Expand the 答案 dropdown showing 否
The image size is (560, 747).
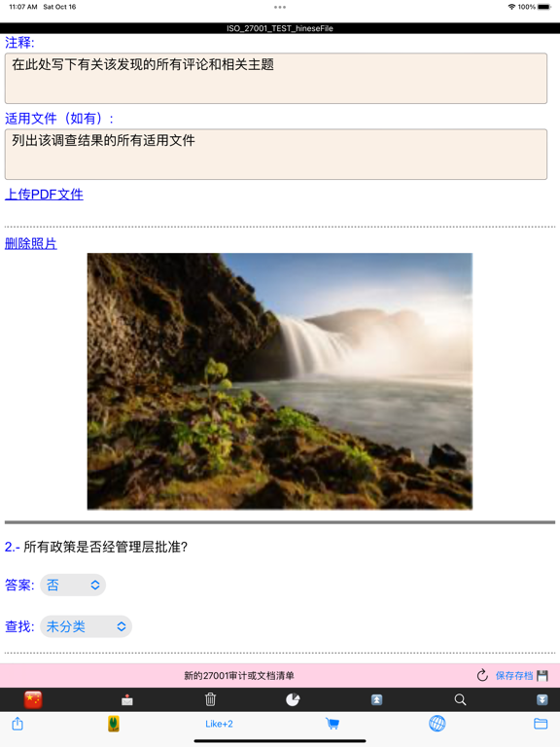point(73,585)
